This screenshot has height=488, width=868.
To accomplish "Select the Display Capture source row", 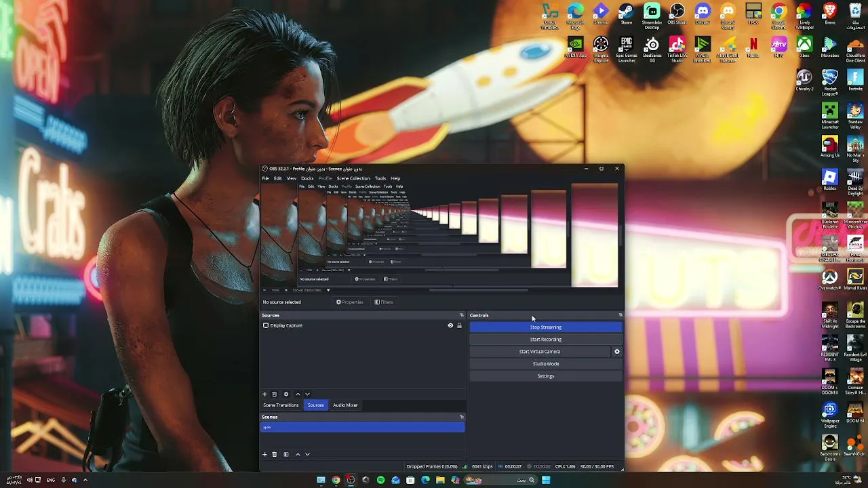I will click(x=363, y=326).
